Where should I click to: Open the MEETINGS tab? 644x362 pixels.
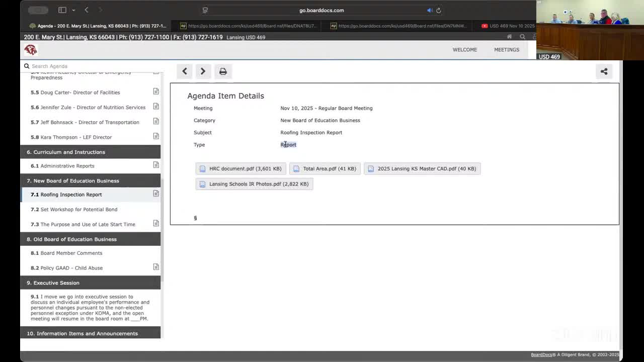click(x=506, y=49)
